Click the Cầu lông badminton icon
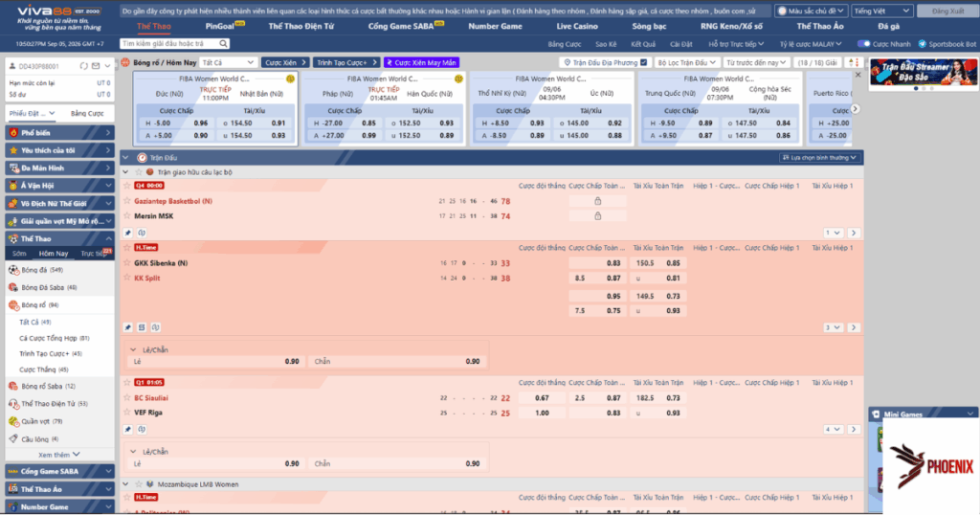 13,439
